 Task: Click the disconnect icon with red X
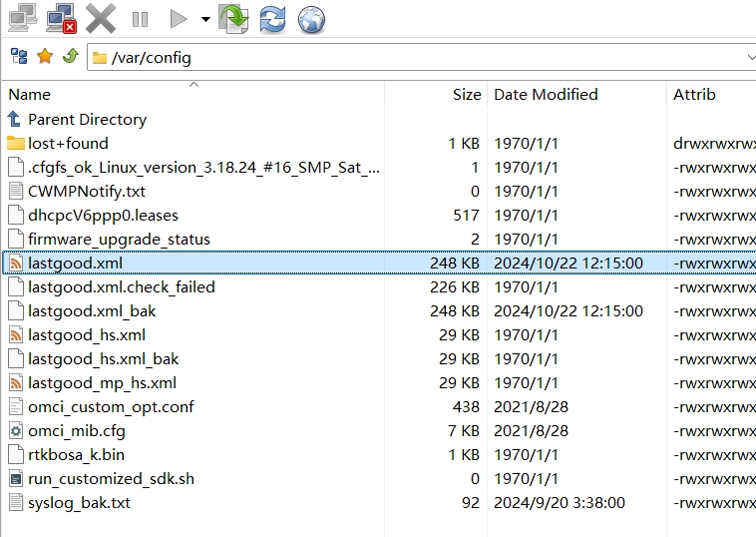coord(62,18)
